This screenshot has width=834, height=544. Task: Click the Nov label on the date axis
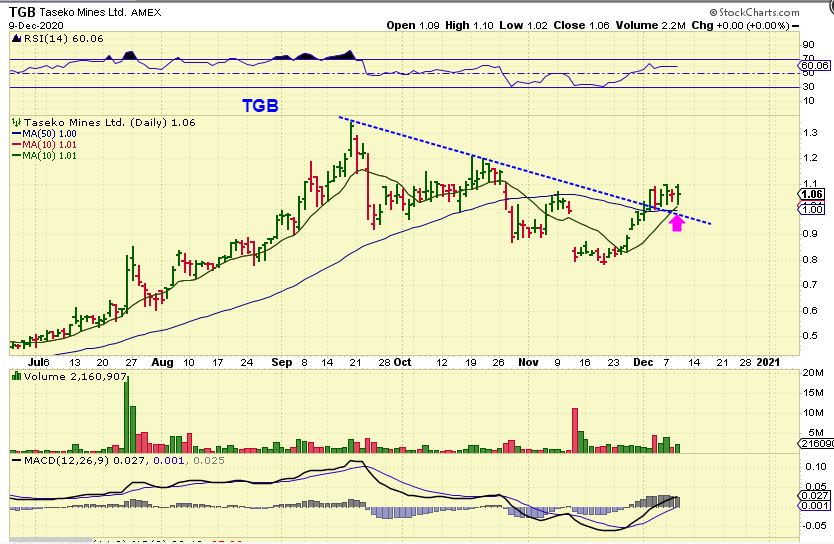pos(528,362)
